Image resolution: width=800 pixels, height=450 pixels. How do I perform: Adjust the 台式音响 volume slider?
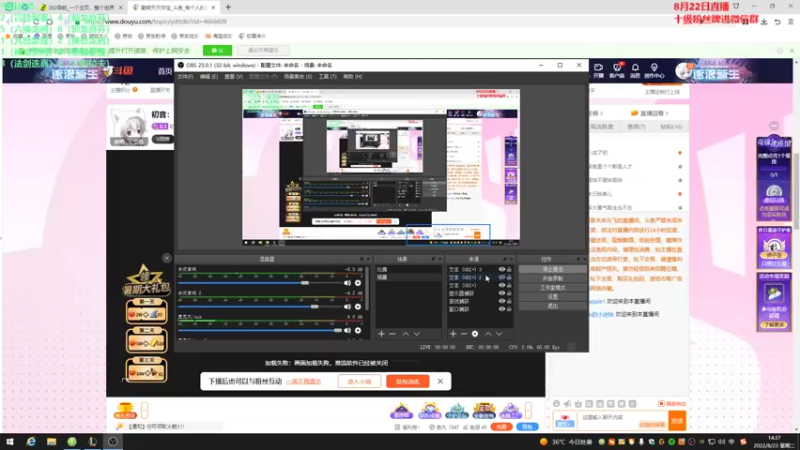[260, 283]
